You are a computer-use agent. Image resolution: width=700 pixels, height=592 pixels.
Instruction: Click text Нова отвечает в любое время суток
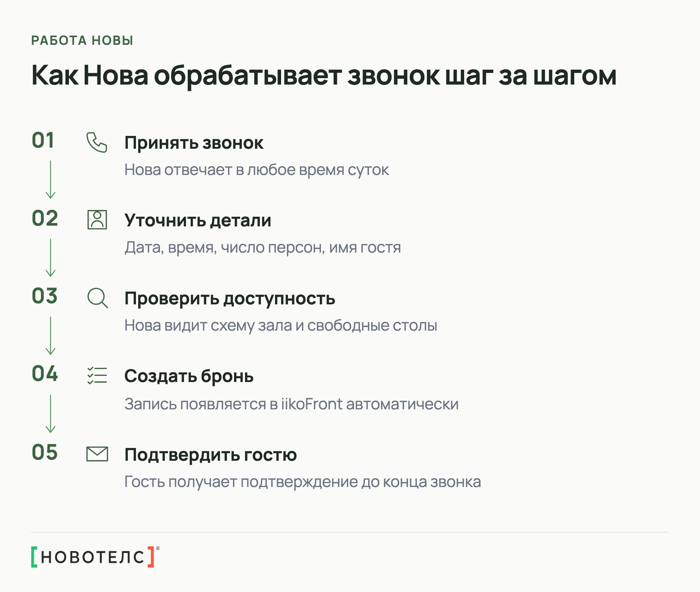[257, 170]
